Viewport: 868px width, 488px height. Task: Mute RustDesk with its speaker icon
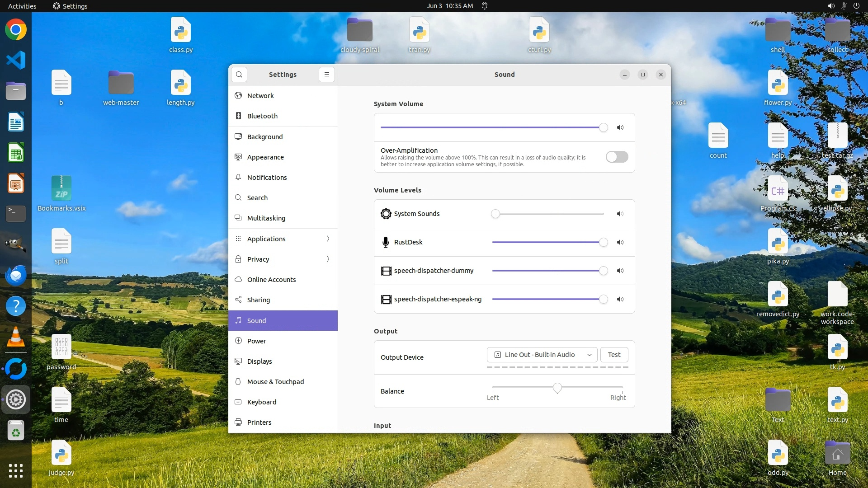point(620,242)
